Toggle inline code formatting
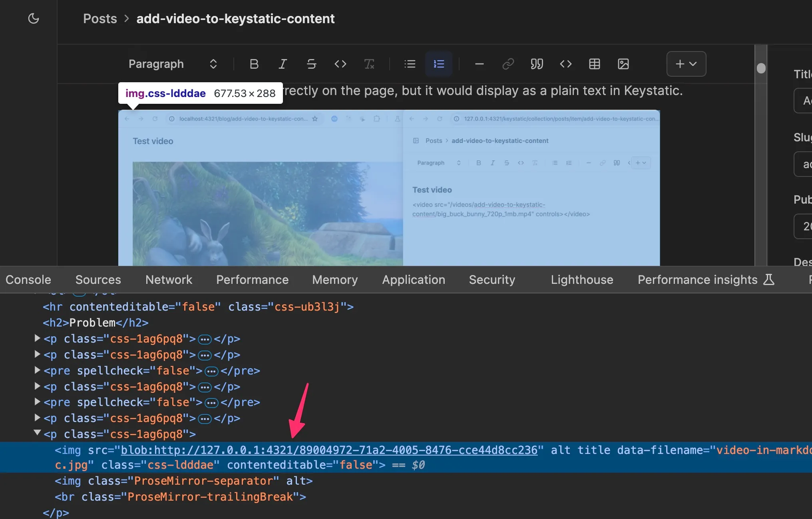812x519 pixels. pos(340,64)
